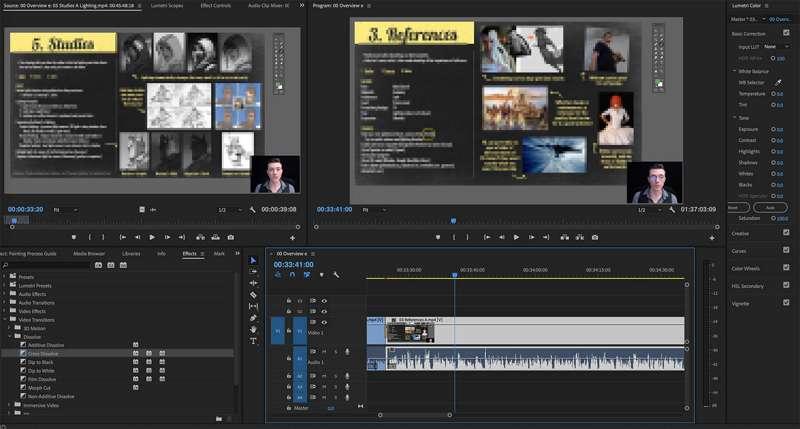This screenshot has height=429, width=800.
Task: Click the Auto tone button
Action: 770,208
